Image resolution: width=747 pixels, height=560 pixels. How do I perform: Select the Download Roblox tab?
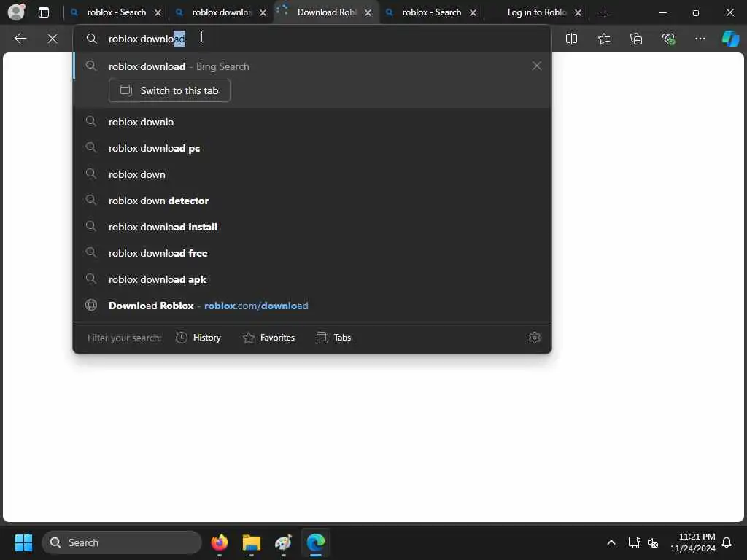[x=325, y=12]
